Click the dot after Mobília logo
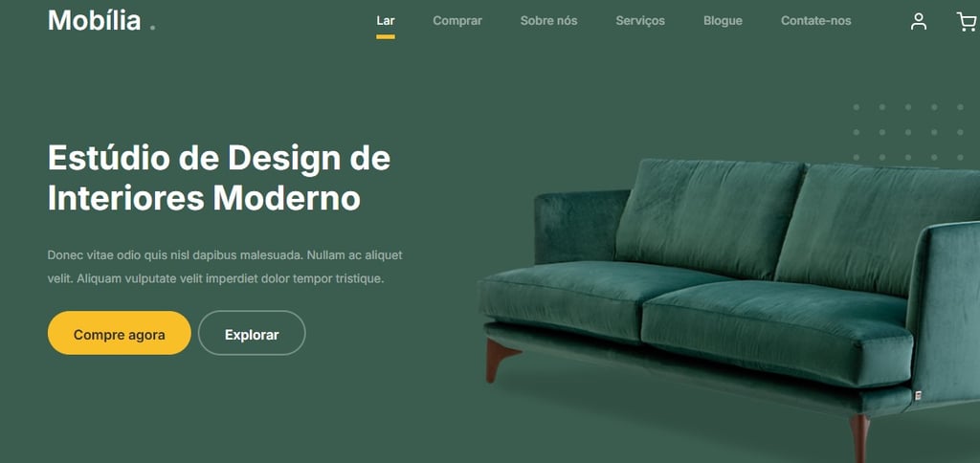Screen dimensions: 980x463 coord(152,27)
